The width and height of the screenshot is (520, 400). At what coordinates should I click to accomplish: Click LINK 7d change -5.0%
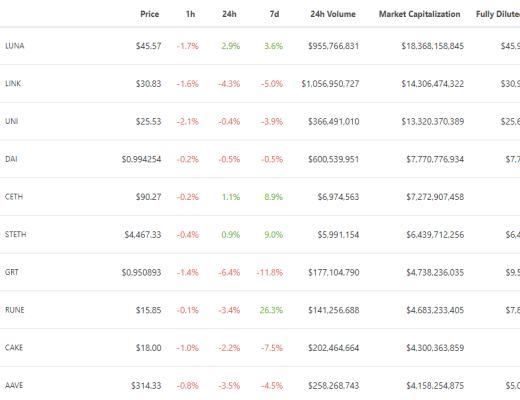tap(272, 84)
